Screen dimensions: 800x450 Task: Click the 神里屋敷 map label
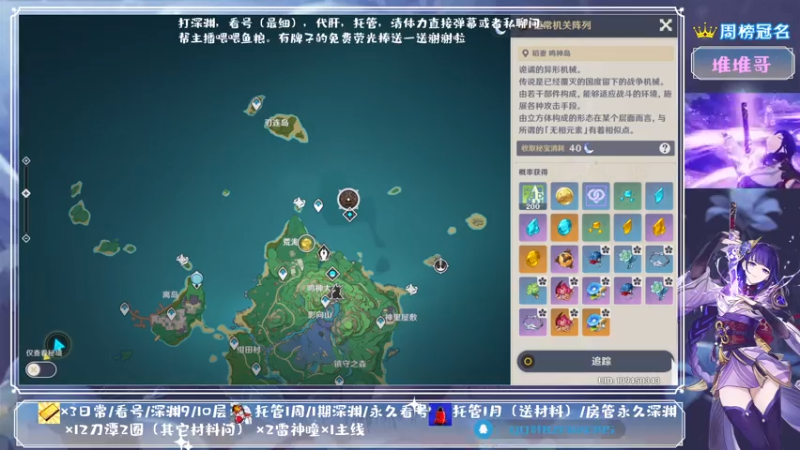[402, 317]
